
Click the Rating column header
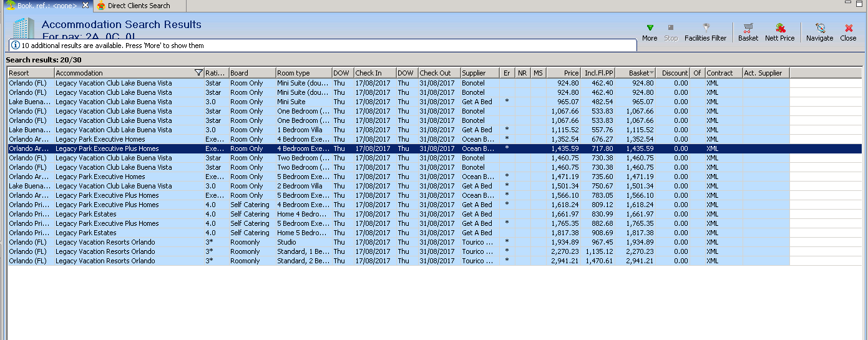216,73
